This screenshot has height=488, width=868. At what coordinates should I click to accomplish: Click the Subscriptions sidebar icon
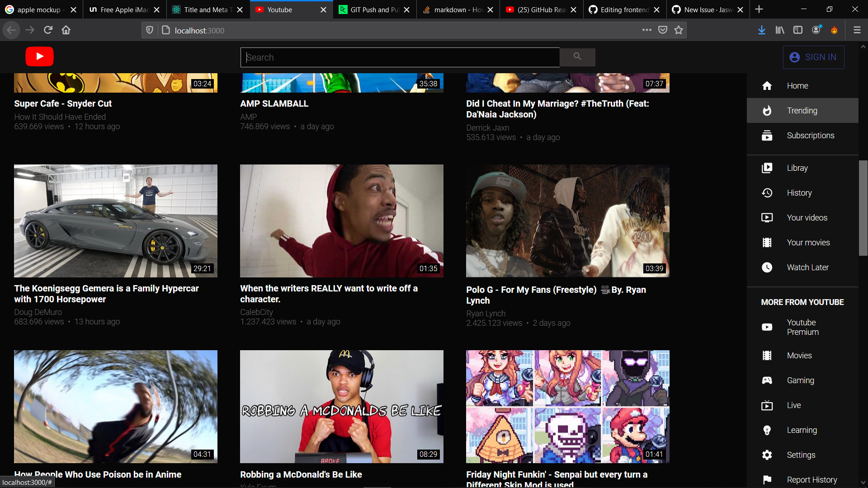click(767, 136)
